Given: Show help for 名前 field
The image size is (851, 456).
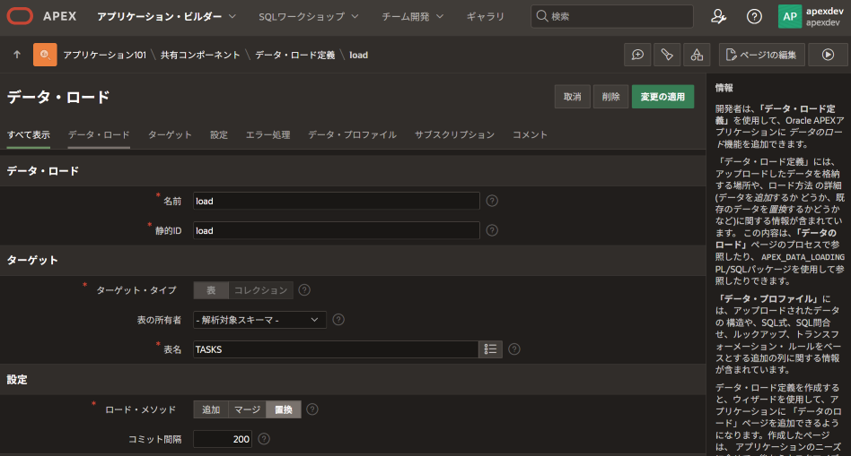Looking at the screenshot, I should tap(492, 201).
